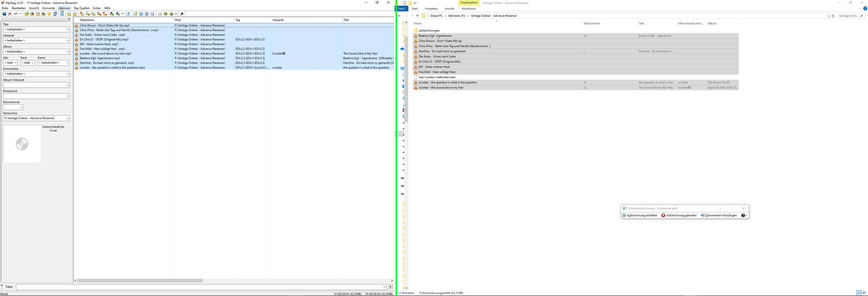Viewport: 868px width, 296px height.
Task: Open Mp3tag options via wrench icon
Action: 182,14
